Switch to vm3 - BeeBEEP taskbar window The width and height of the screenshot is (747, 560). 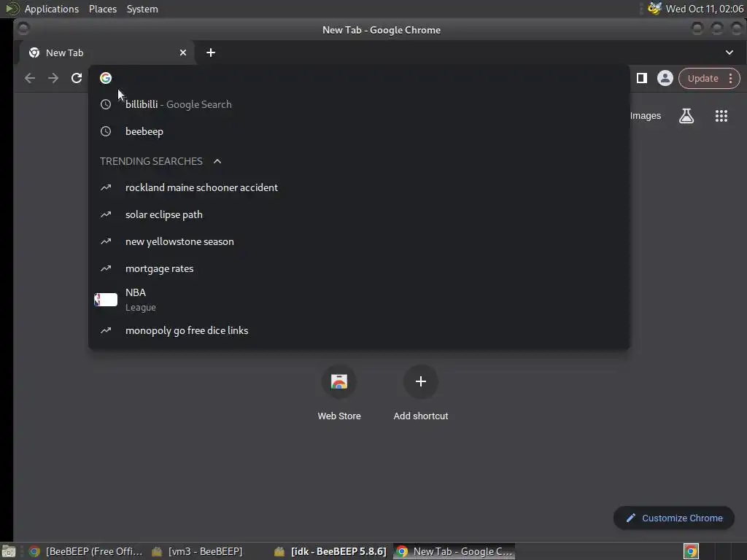(x=197, y=551)
